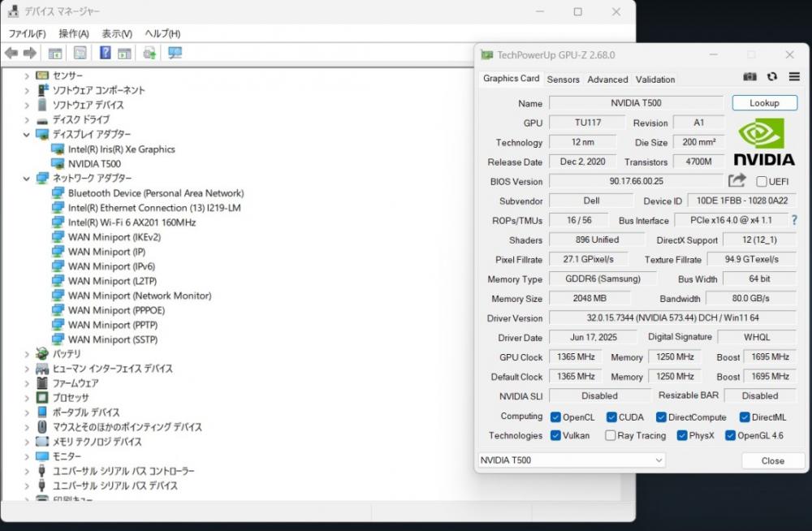
Task: Expand the モニター node
Action: [x=27, y=456]
